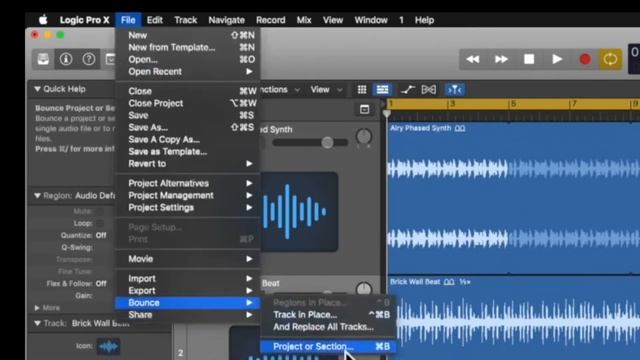Expand the Open Recent submenu
The width and height of the screenshot is (640, 360).
pos(188,71)
